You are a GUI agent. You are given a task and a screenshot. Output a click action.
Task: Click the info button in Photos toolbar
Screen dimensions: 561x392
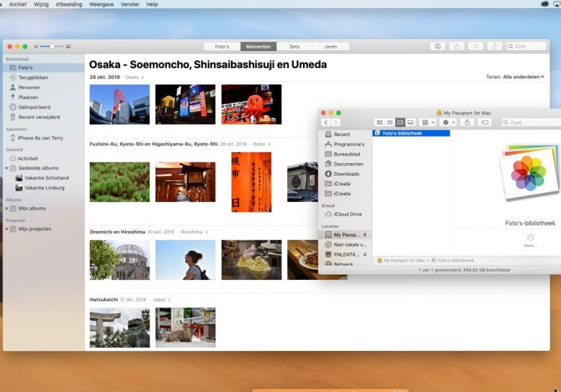click(438, 46)
